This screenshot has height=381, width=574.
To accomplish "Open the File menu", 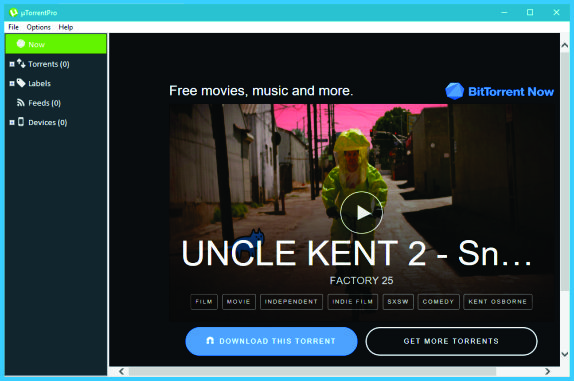I will (x=14, y=27).
